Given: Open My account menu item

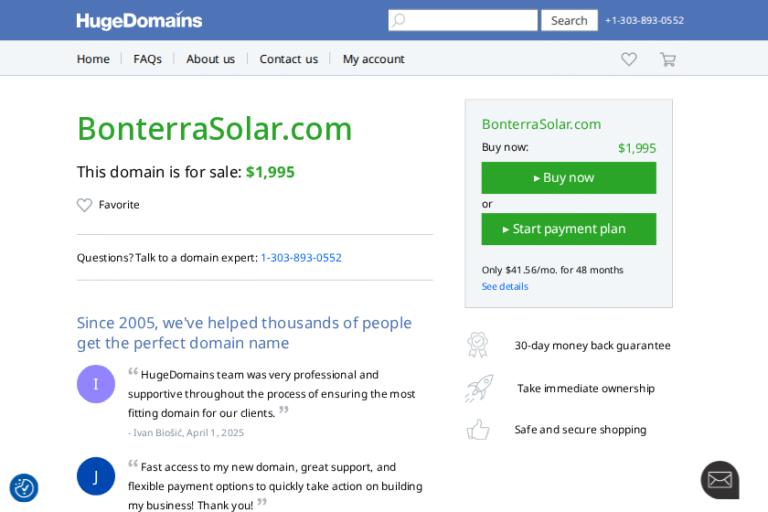Looking at the screenshot, I should [x=373, y=59].
